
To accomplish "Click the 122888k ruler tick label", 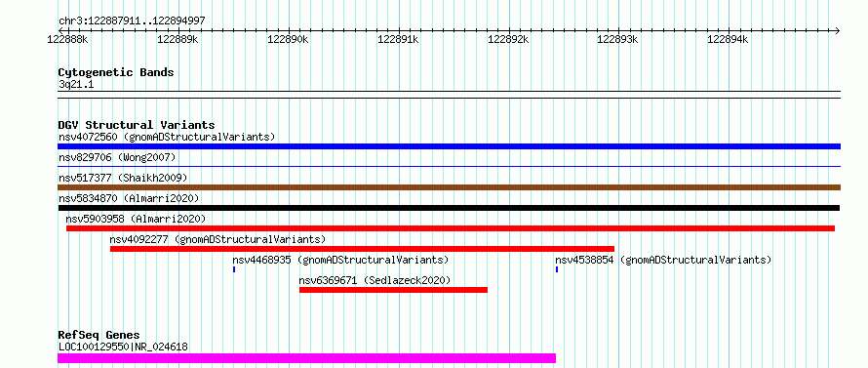I will [x=67, y=39].
